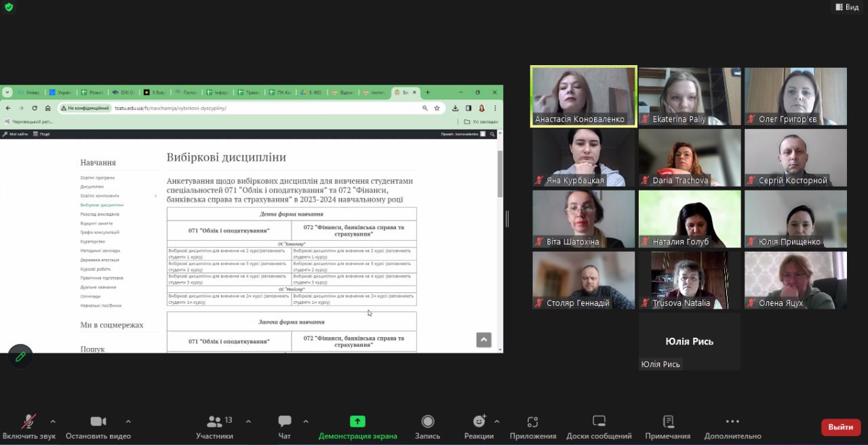Screen dimensions: 868x445
Task: Open new tab with plus icon
Action: 427,92
